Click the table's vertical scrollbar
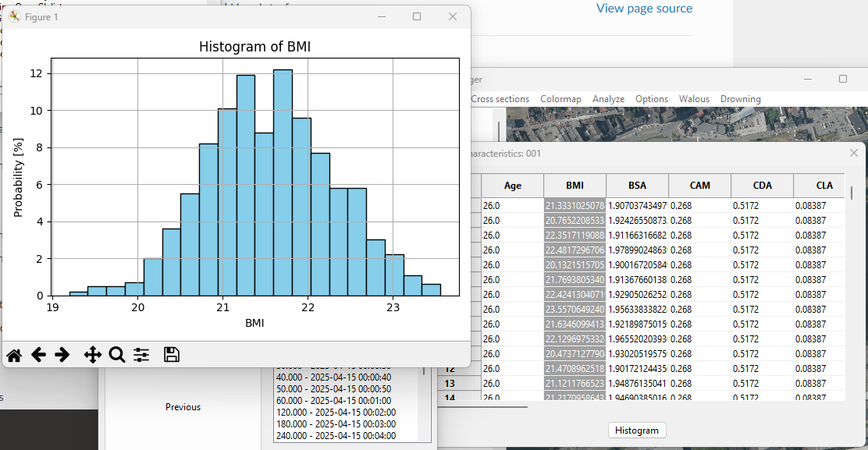This screenshot has height=450, width=868. click(851, 193)
